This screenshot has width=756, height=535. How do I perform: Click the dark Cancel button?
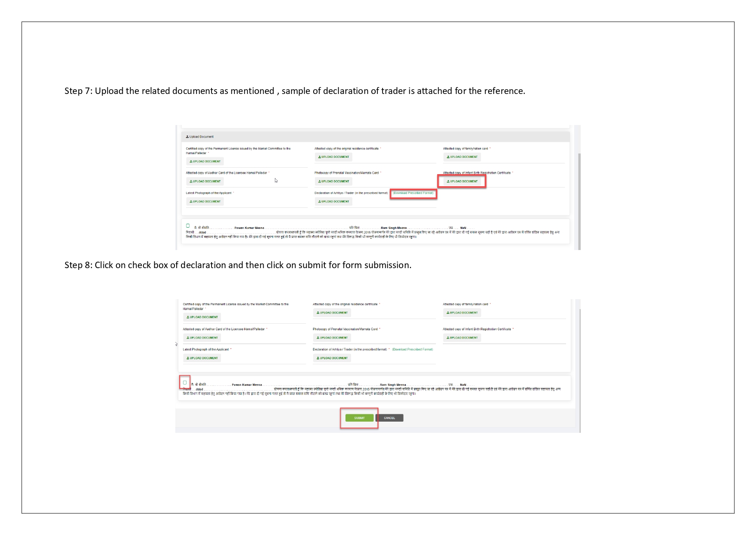[x=389, y=418]
